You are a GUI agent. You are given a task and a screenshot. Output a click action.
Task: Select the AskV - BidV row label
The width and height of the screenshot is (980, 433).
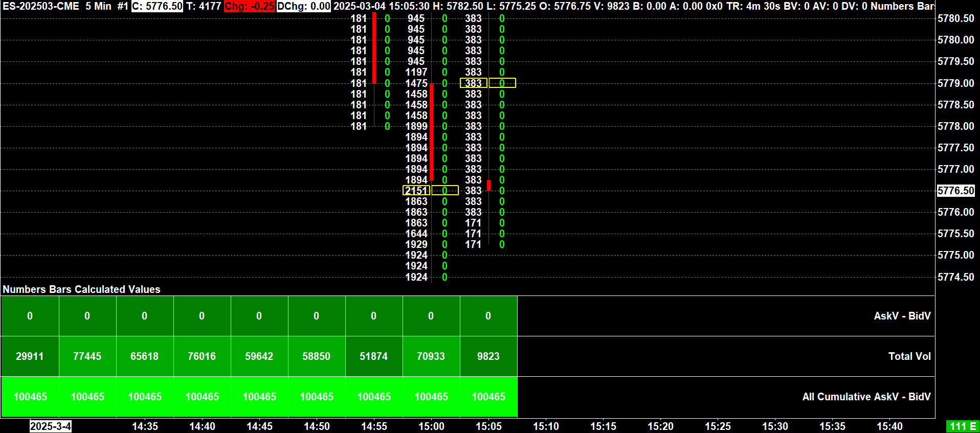pos(902,316)
